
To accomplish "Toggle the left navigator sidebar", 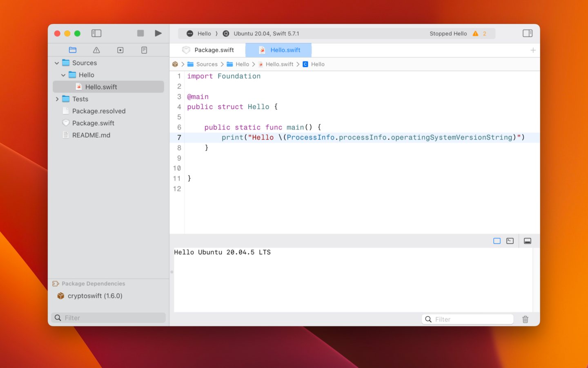I will click(x=96, y=33).
